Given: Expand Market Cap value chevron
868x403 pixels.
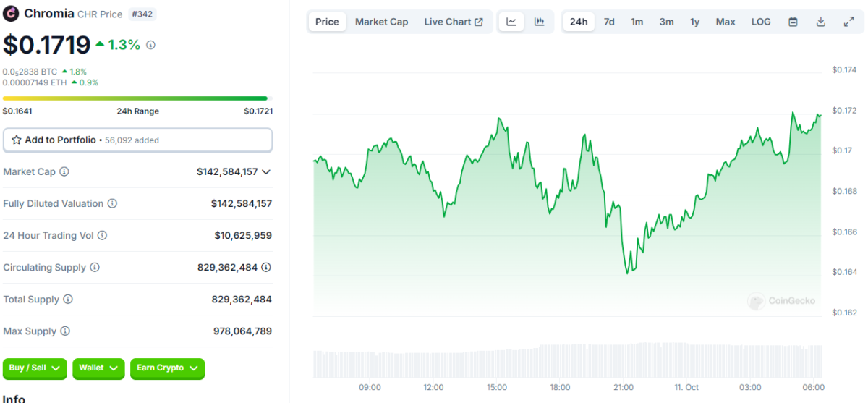Looking at the screenshot, I should click(x=266, y=172).
